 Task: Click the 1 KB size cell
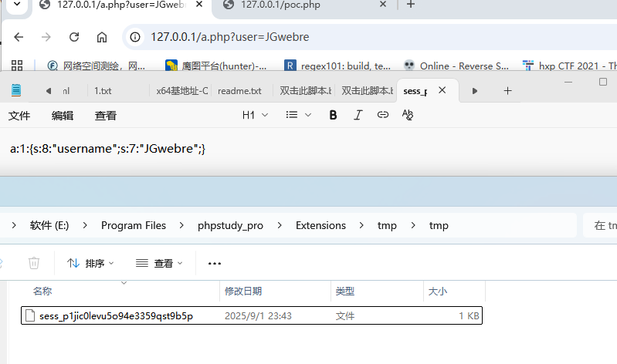tap(469, 316)
